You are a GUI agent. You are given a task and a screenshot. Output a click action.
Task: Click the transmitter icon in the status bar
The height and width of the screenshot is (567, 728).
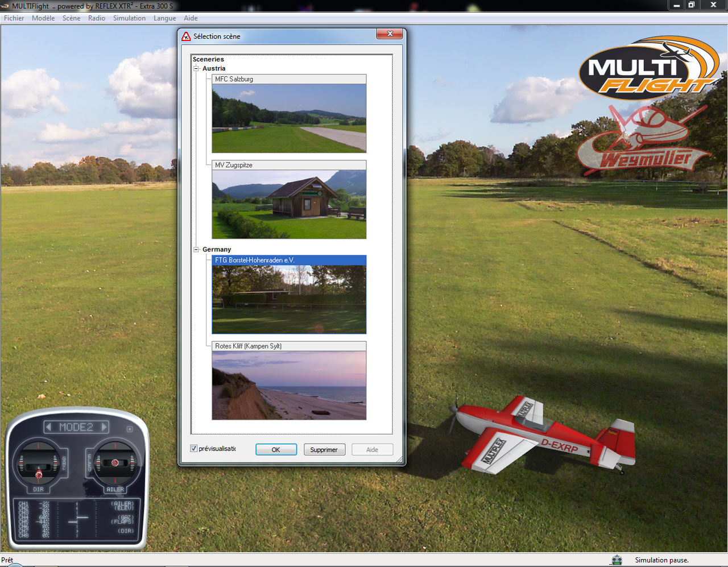coord(617,560)
